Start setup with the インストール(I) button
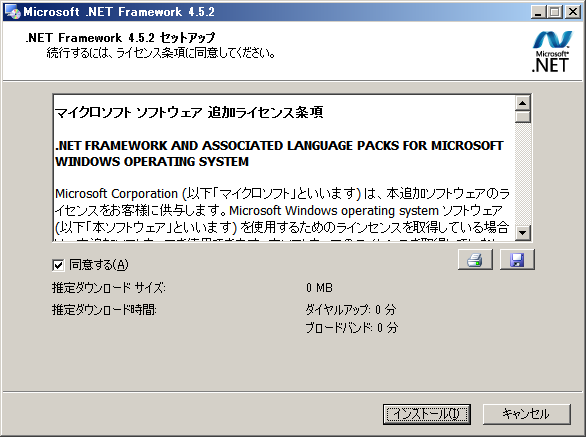This screenshot has height=437, width=586. pyautogui.click(x=426, y=414)
